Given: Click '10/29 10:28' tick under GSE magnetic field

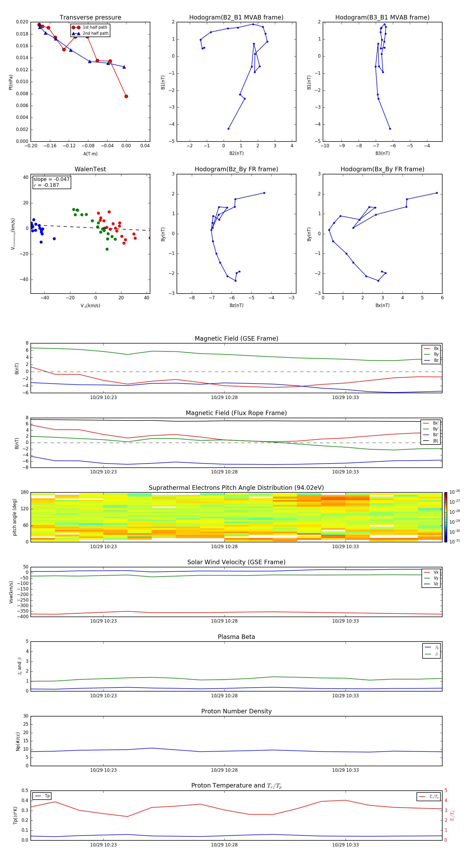Looking at the screenshot, I should [224, 397].
